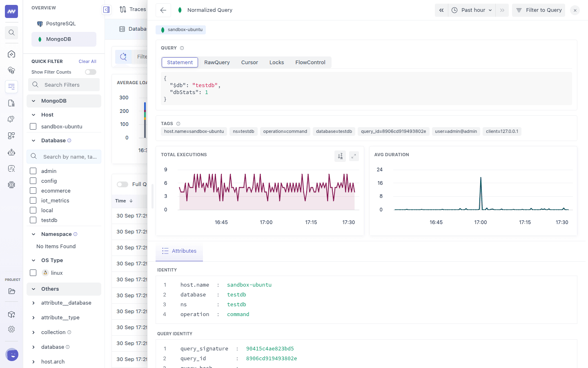
Task: Focus the database Search by name field
Action: pos(64,157)
